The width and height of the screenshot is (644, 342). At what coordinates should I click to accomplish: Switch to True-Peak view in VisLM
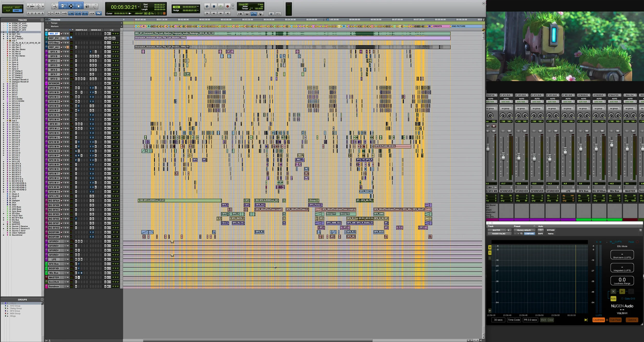click(615, 320)
